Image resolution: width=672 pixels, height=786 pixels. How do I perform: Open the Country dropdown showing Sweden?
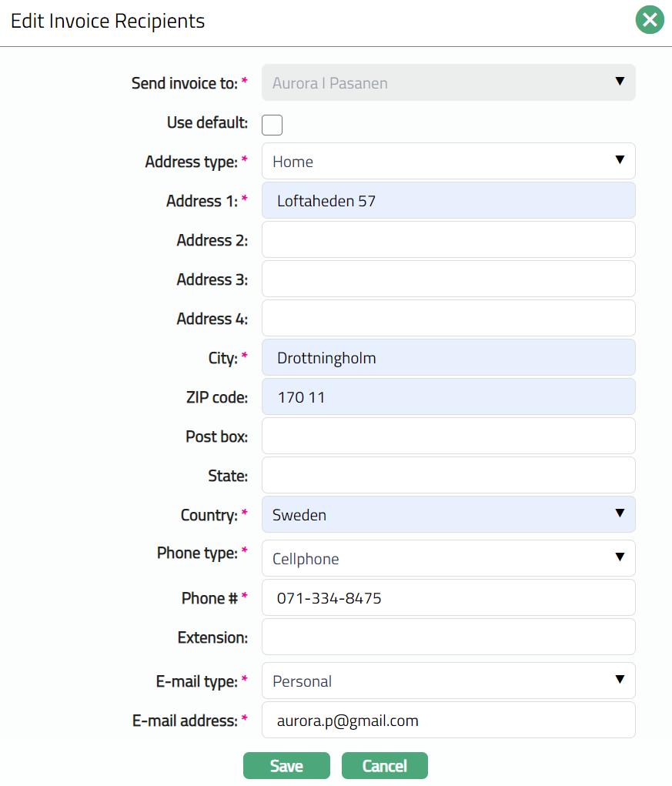pos(448,515)
